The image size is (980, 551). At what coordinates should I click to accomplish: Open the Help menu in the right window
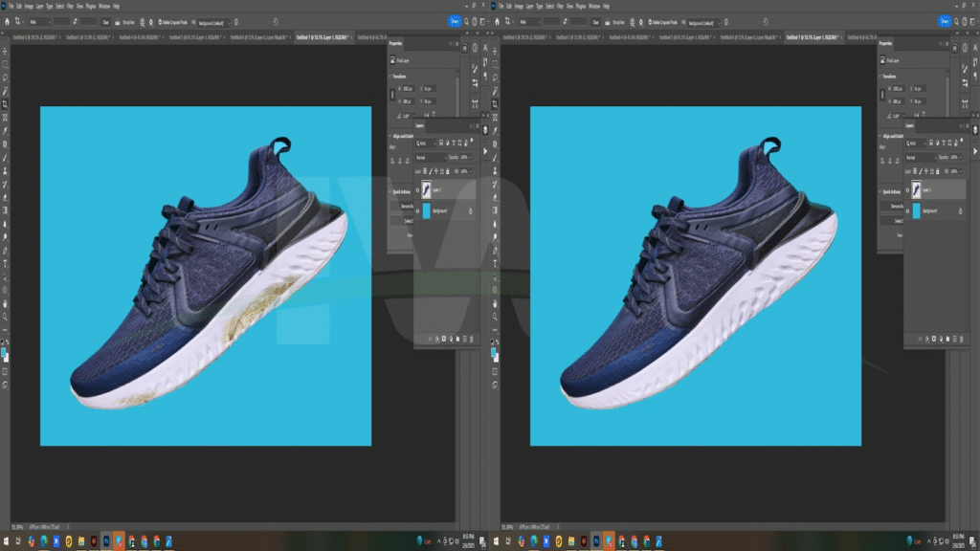[x=606, y=7]
